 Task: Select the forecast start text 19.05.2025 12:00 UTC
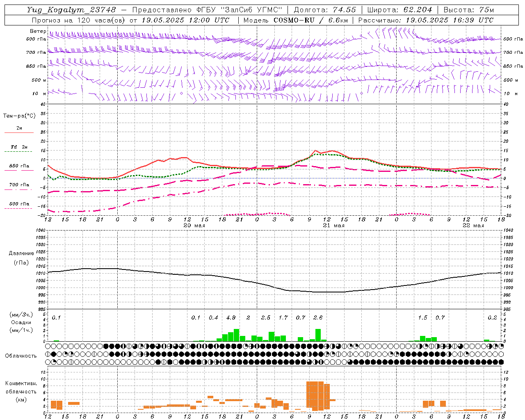click(185, 20)
